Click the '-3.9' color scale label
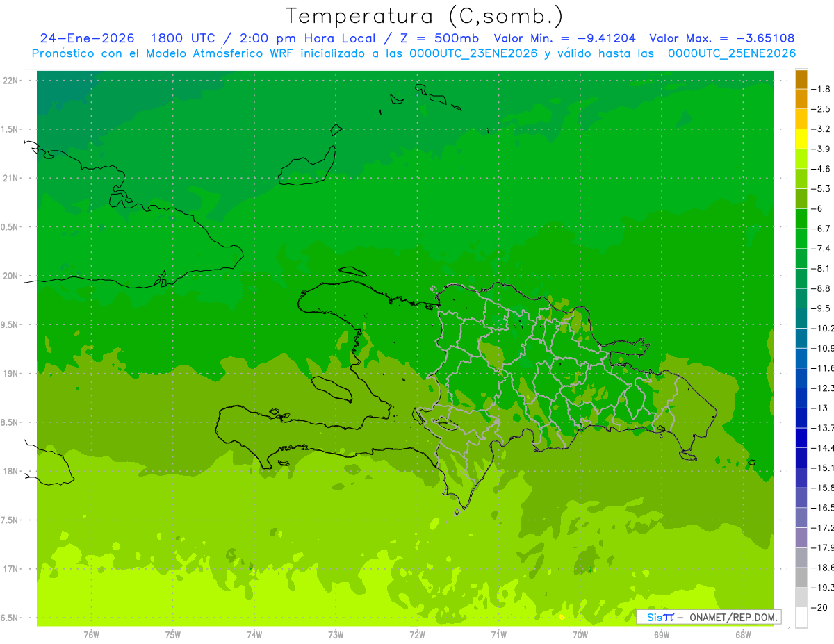 pos(821,149)
